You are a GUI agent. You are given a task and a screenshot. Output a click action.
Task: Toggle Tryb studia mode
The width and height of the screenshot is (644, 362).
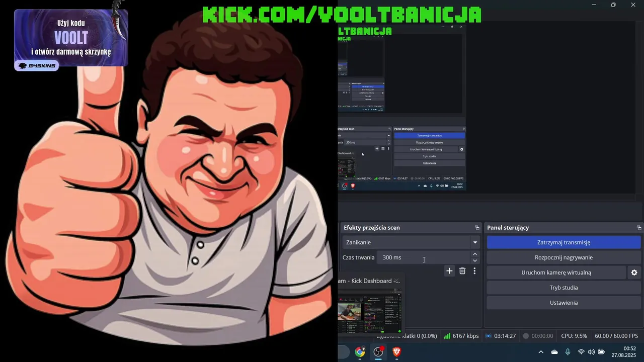(x=563, y=288)
